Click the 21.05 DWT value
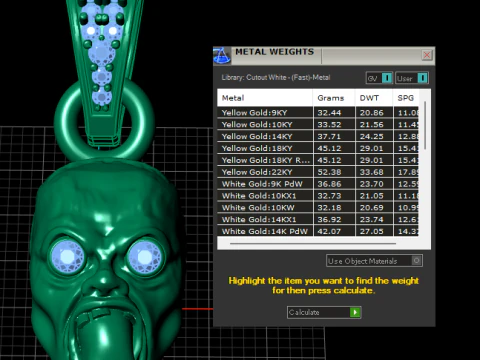Image resolution: width=480 pixels, height=360 pixels. tap(372, 196)
